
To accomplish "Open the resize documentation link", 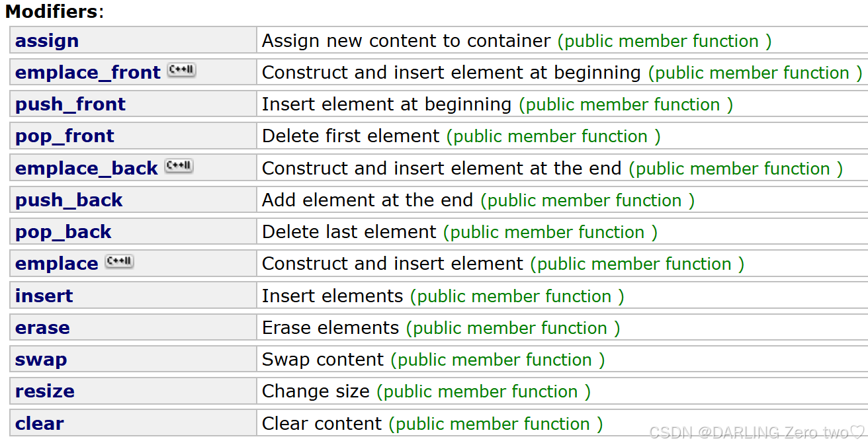I will pyautogui.click(x=45, y=391).
